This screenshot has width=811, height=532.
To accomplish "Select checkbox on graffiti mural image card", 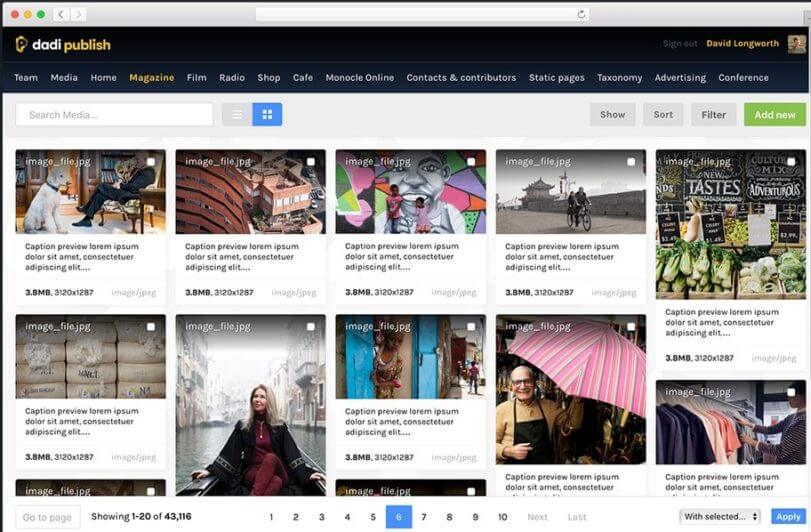I will 471,161.
